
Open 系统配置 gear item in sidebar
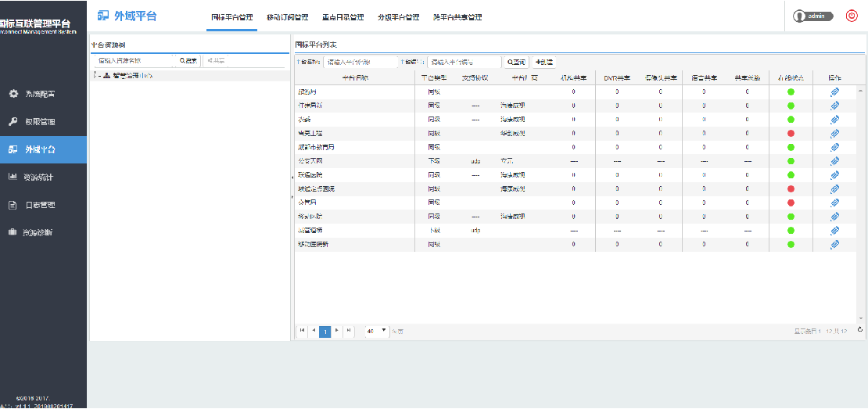point(43,94)
